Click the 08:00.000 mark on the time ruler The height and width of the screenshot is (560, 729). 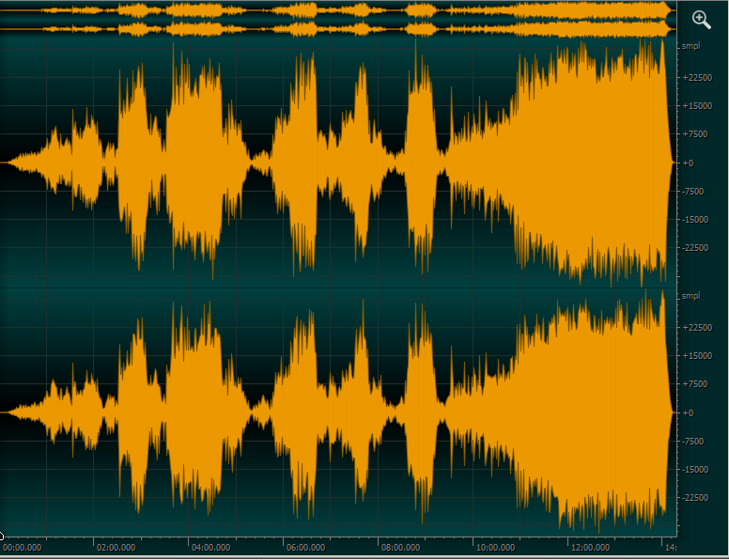pos(401,548)
